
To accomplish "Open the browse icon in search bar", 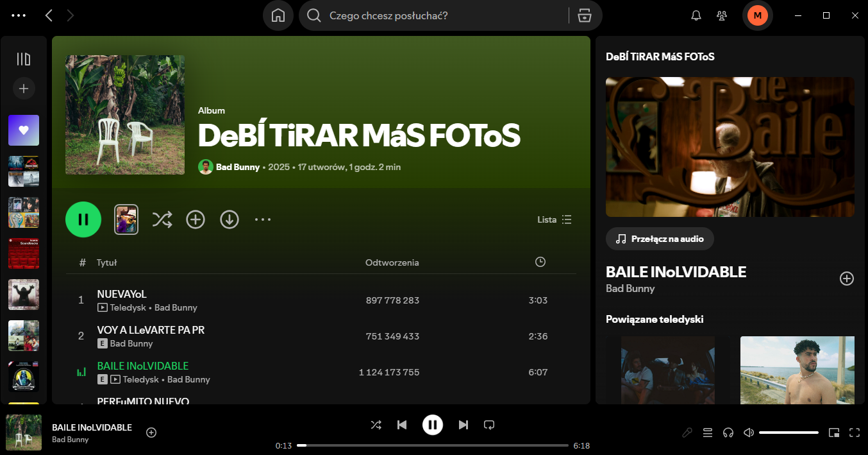I will click(584, 15).
